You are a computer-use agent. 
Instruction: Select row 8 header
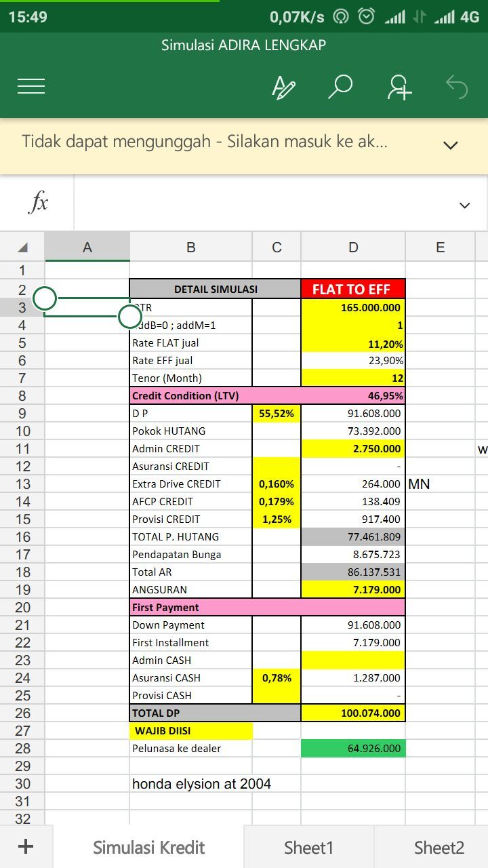[22, 395]
